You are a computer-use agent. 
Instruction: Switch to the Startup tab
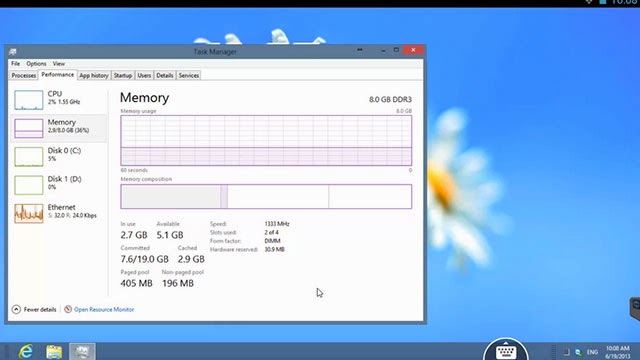coord(122,76)
